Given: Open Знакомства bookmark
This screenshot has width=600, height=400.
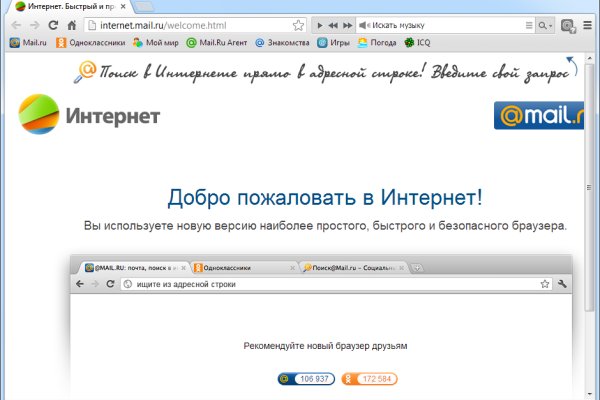Looking at the screenshot, I should (283, 43).
